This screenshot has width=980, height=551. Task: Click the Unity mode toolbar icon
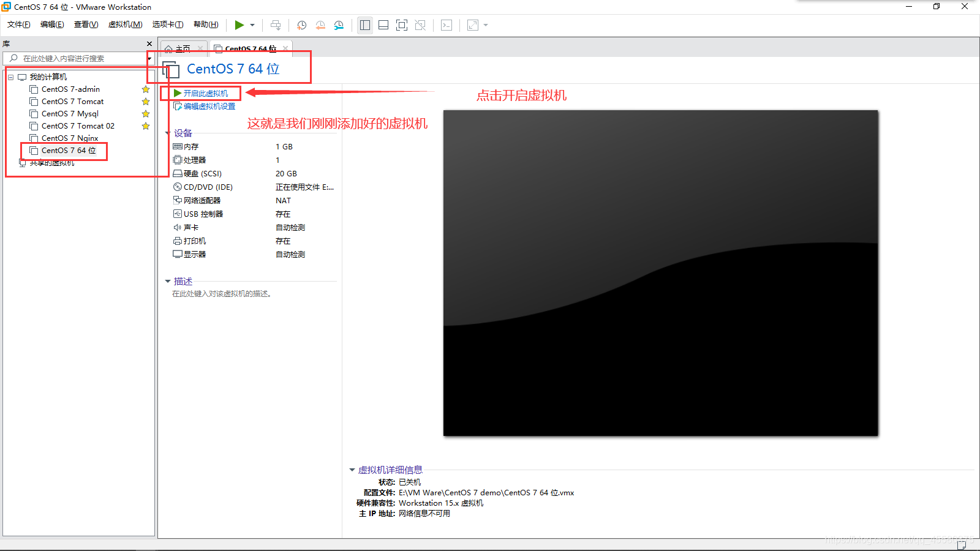point(420,25)
